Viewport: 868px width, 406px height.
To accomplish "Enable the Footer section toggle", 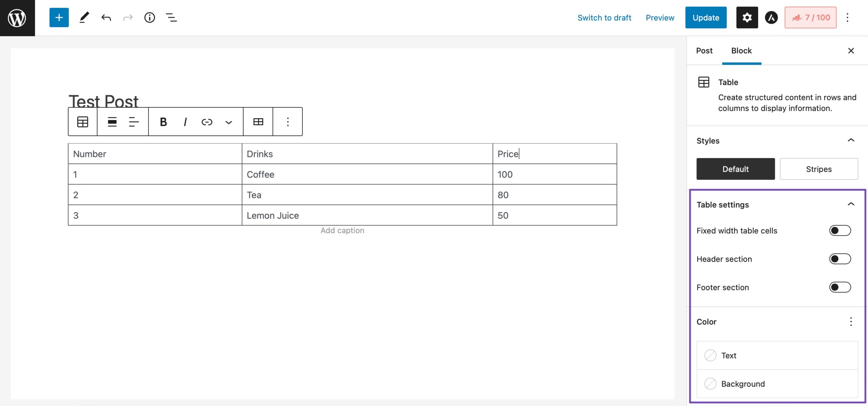I will click(840, 287).
